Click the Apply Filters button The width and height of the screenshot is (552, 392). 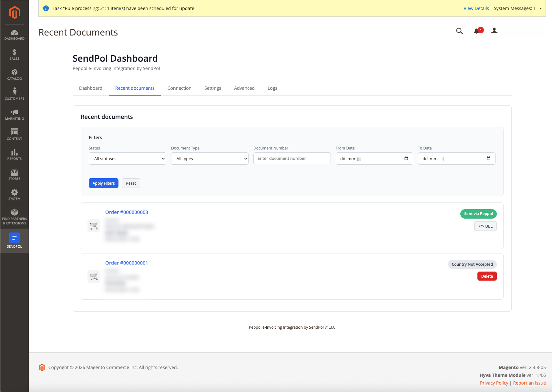tap(104, 183)
